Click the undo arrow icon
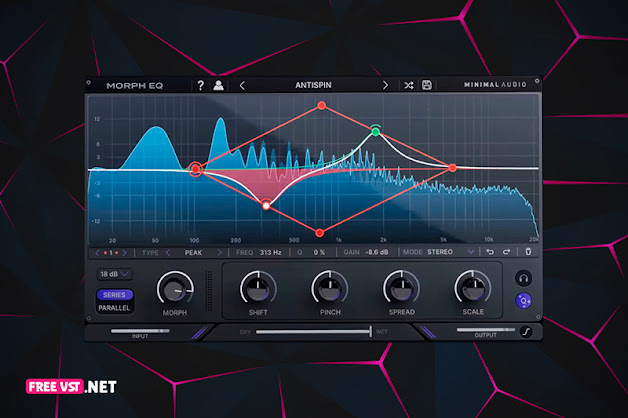Viewport: 628px width, 418px height. tap(490, 252)
